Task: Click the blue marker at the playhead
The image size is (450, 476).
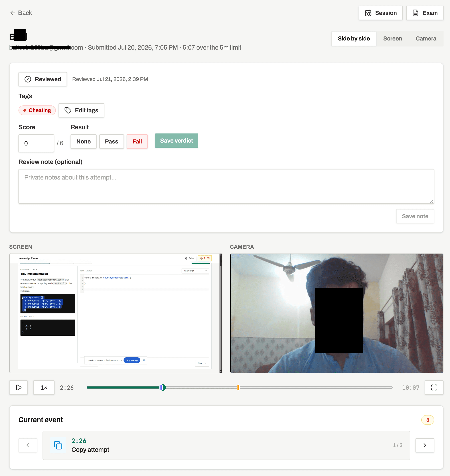Action: click(161, 387)
